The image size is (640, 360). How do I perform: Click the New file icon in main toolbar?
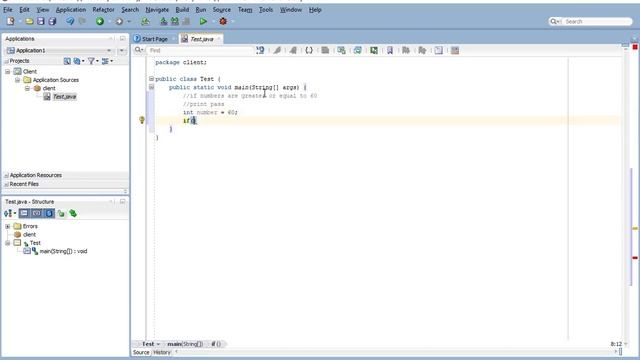[x=10, y=21]
